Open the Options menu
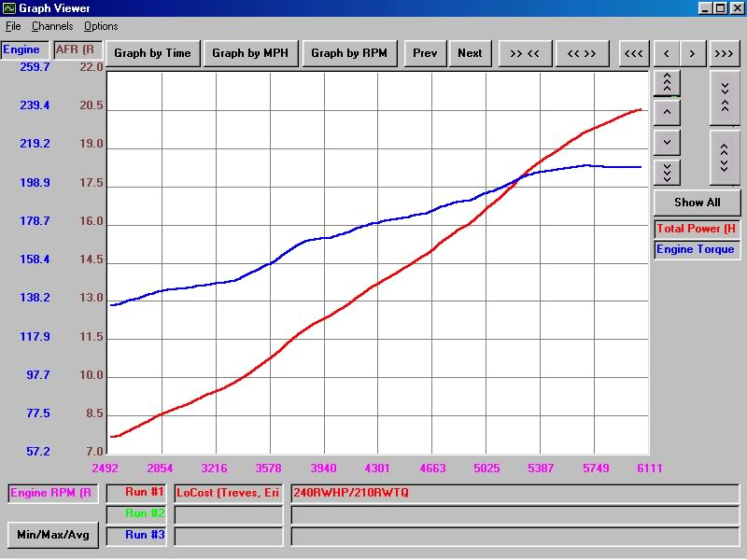Screen dimensions: 747x560 click(x=100, y=26)
